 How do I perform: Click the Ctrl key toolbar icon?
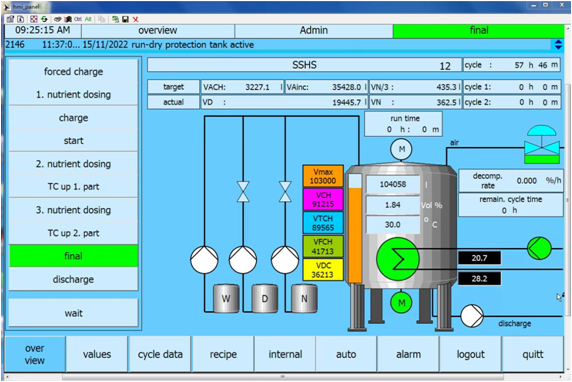(78, 19)
